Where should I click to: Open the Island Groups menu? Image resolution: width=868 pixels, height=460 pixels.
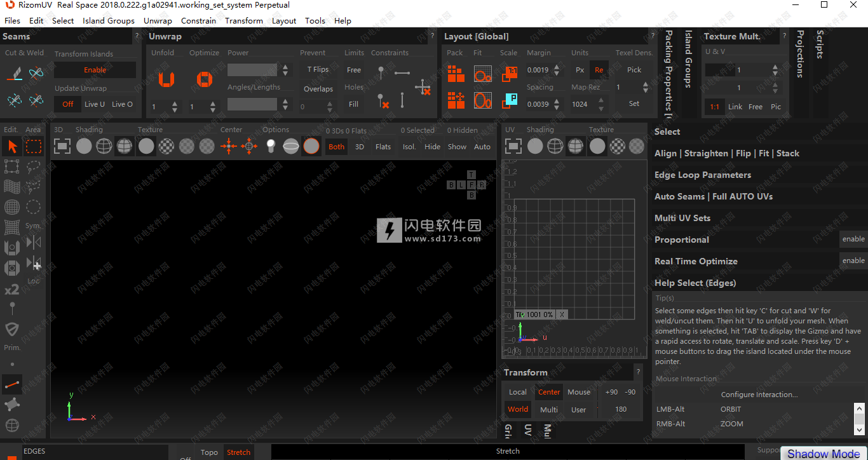point(109,20)
